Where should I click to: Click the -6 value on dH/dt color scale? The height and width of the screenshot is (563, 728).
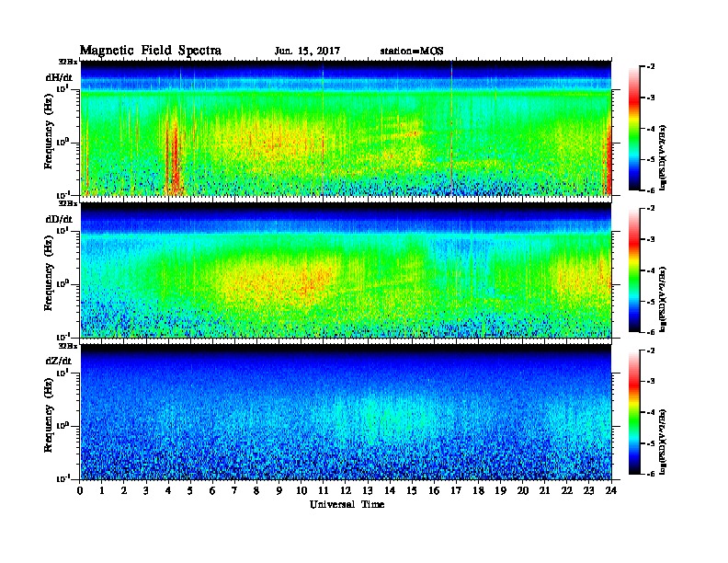(x=652, y=190)
